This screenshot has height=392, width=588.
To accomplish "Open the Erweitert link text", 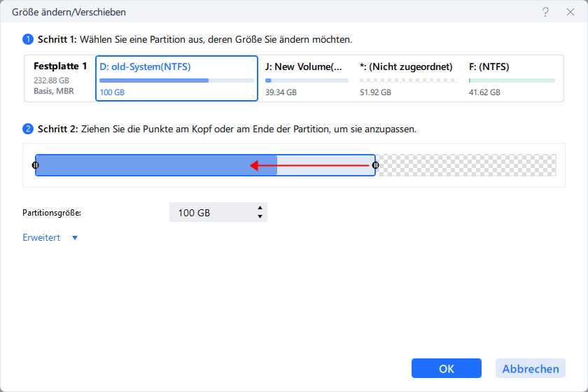I will [41, 237].
